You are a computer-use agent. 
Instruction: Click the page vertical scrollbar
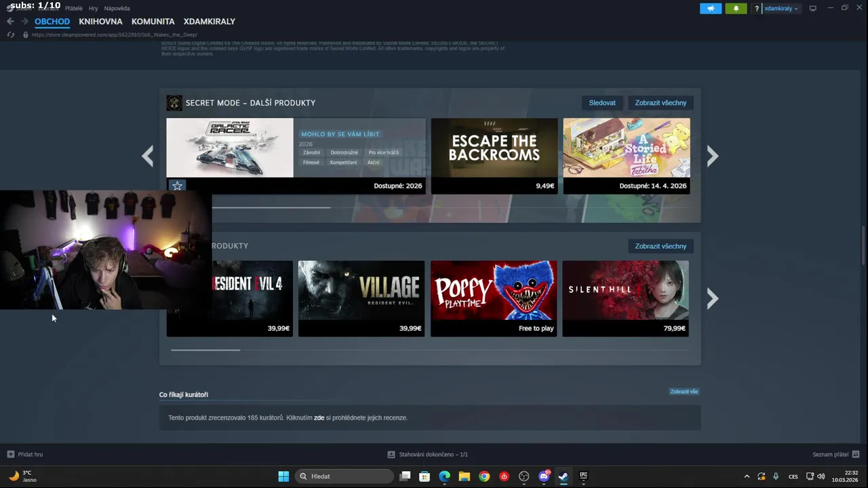click(x=863, y=244)
